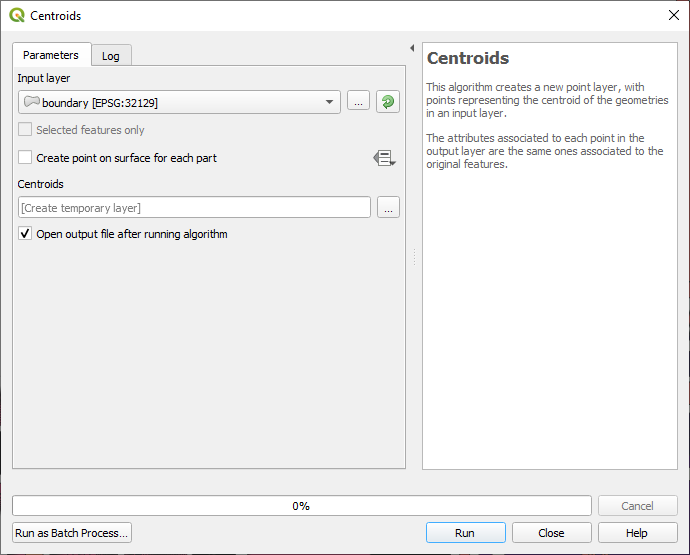This screenshot has width=690, height=555.
Task: Click the panel splitter handle
Action: [x=413, y=257]
